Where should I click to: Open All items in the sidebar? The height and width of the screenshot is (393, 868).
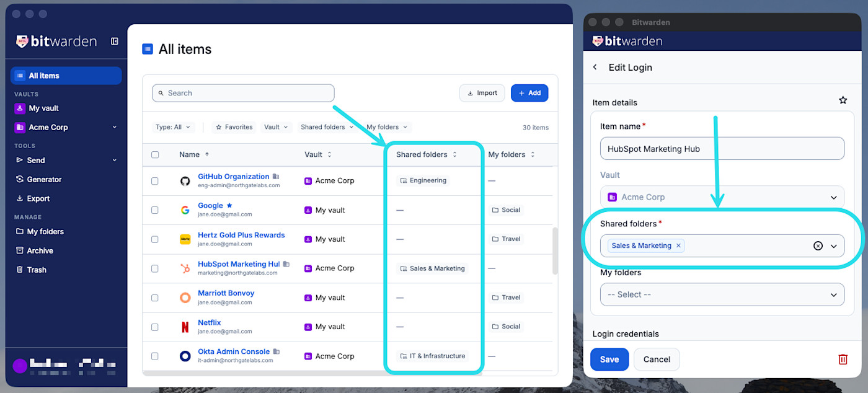66,76
